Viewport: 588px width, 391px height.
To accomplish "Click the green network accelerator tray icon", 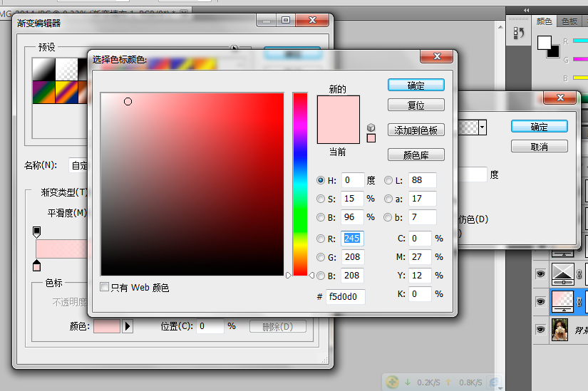I will 393,382.
